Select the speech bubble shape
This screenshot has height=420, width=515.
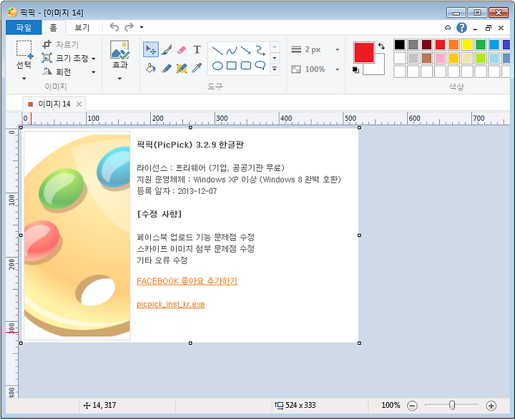click(260, 65)
